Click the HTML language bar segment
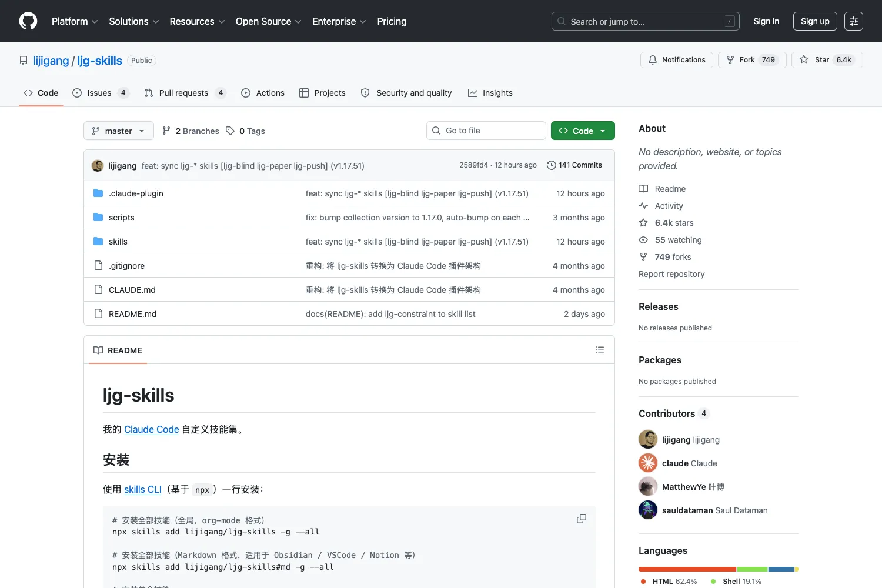This screenshot has width=882, height=588. (x=687, y=569)
